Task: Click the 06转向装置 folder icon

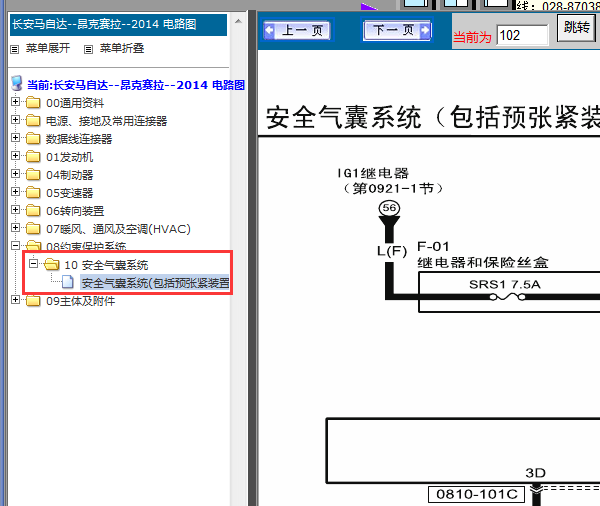Action: click(x=33, y=211)
